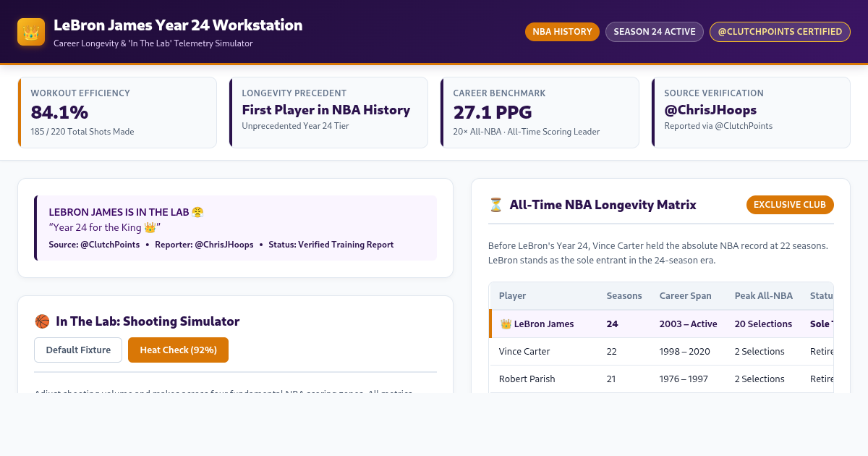Image resolution: width=868 pixels, height=456 pixels.
Task: Click Robert Parish's 21 seasons value
Action: point(612,379)
